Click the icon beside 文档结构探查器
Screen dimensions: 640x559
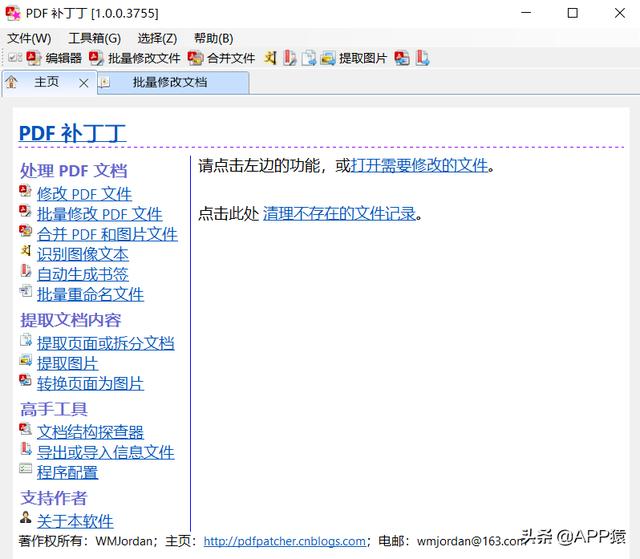click(25, 428)
